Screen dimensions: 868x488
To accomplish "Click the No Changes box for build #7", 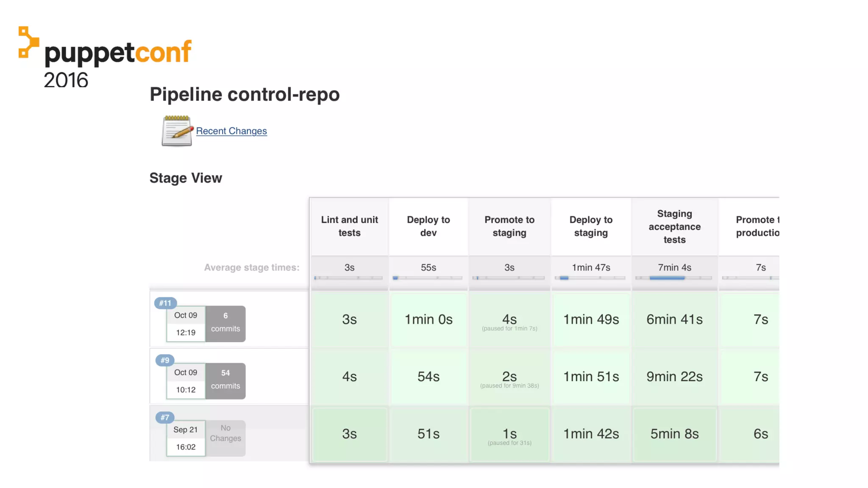I will [225, 438].
